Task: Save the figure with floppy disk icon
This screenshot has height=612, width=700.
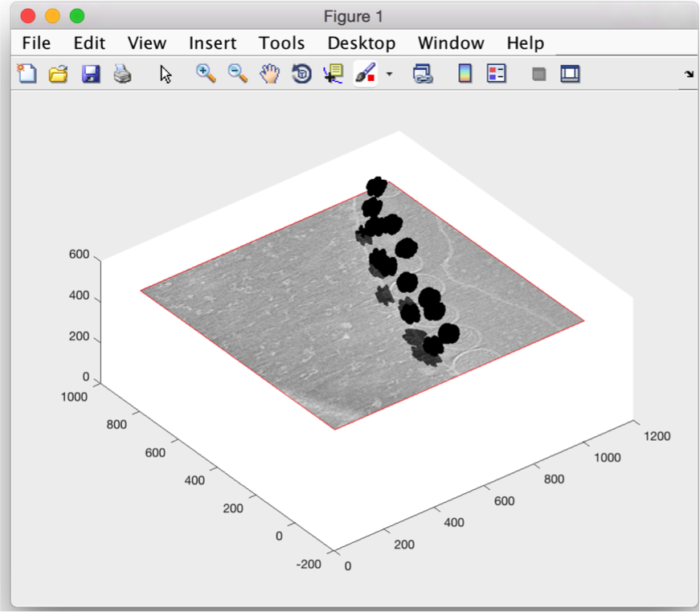Action: (x=91, y=74)
